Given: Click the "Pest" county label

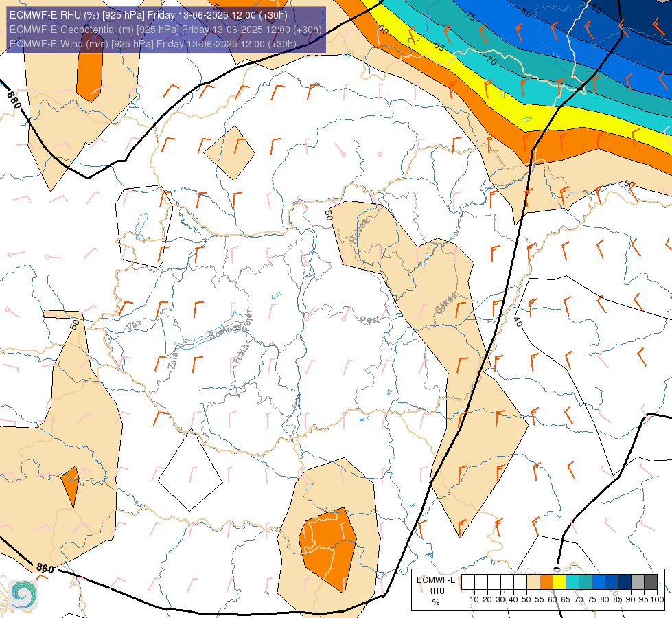Looking at the screenshot, I should 369,319.
